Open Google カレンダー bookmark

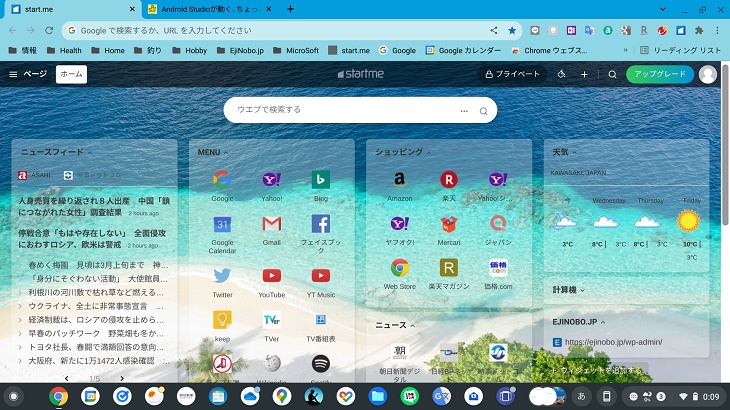463,50
